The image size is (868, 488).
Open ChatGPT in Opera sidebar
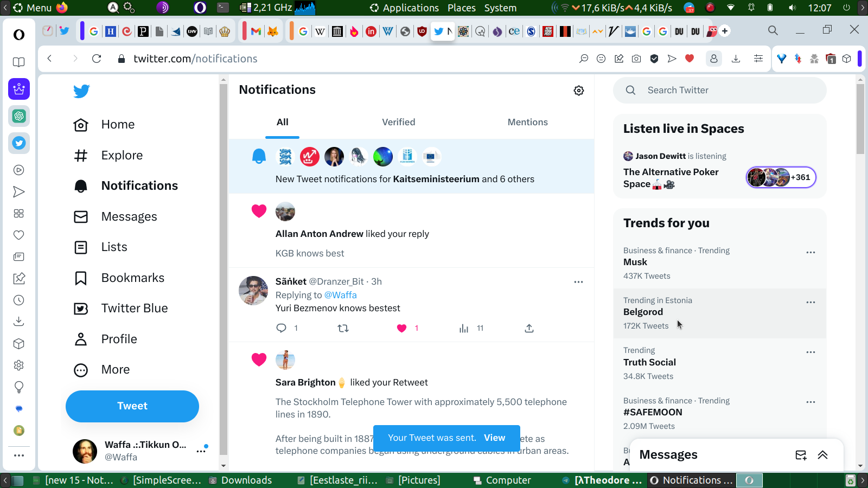tap(19, 116)
